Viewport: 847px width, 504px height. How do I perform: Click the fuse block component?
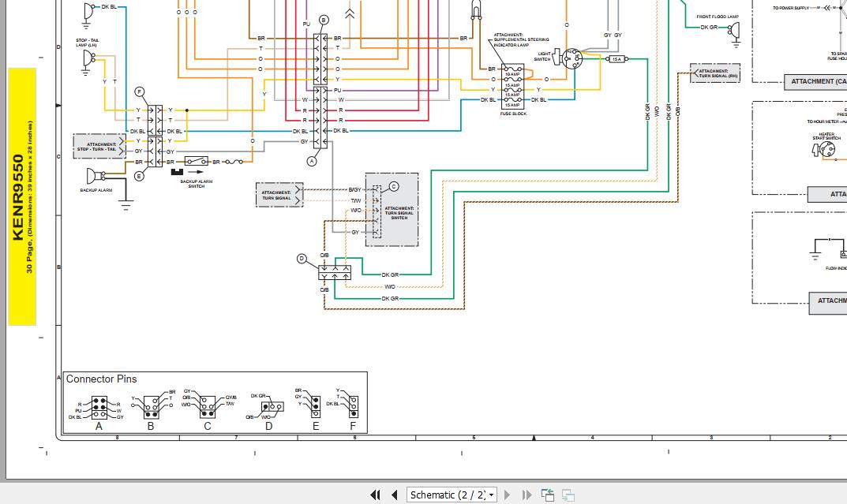[x=512, y=86]
